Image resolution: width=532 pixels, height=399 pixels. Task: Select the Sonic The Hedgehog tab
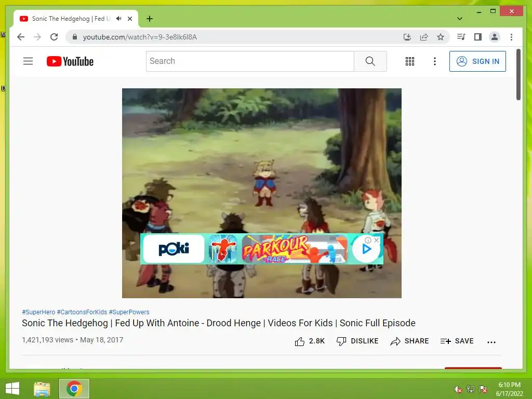click(x=71, y=19)
